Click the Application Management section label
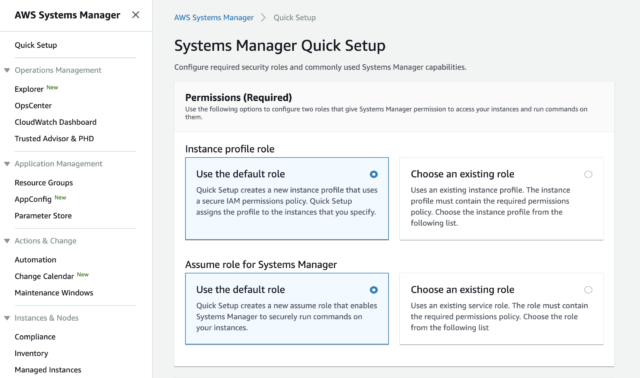This screenshot has width=640, height=378. pyautogui.click(x=58, y=164)
